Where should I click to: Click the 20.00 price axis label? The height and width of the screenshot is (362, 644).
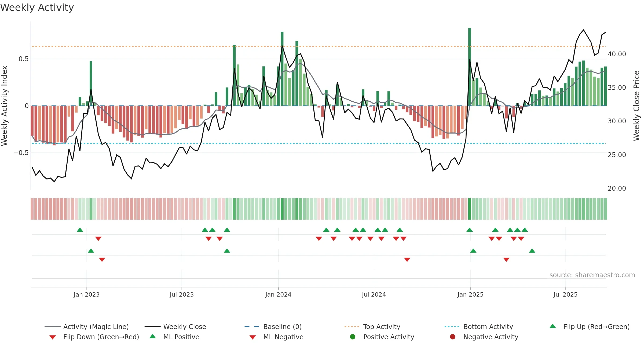click(x=617, y=188)
